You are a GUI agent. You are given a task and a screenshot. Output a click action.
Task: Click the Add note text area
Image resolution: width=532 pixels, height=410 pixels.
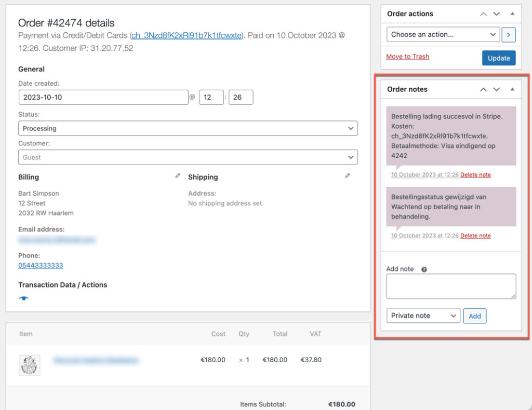451,286
